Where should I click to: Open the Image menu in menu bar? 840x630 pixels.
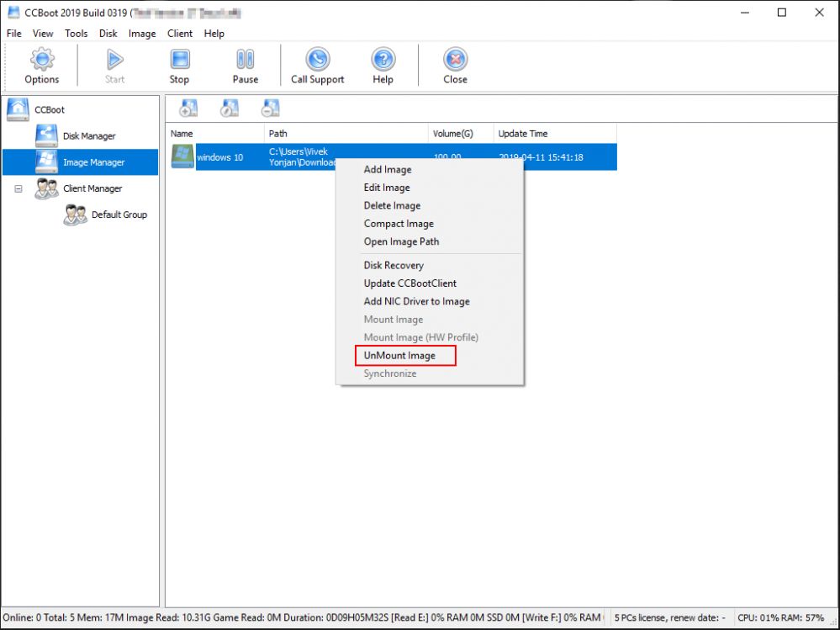pyautogui.click(x=142, y=33)
